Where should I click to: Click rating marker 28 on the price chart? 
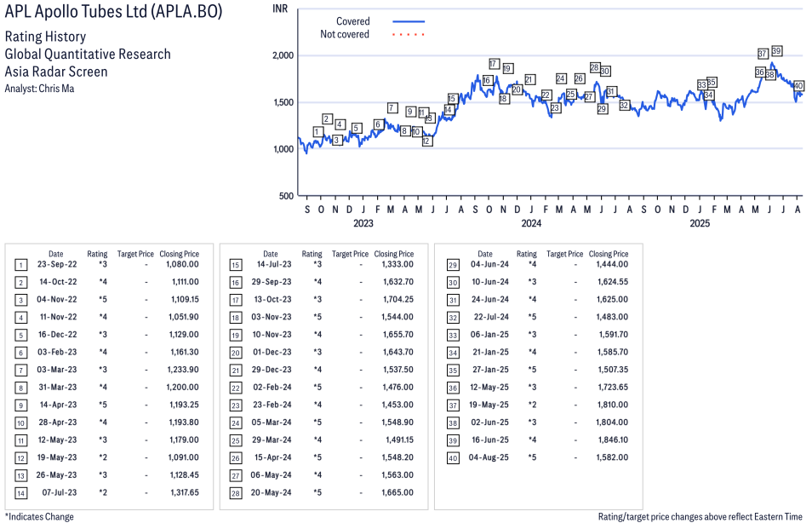[x=594, y=67]
